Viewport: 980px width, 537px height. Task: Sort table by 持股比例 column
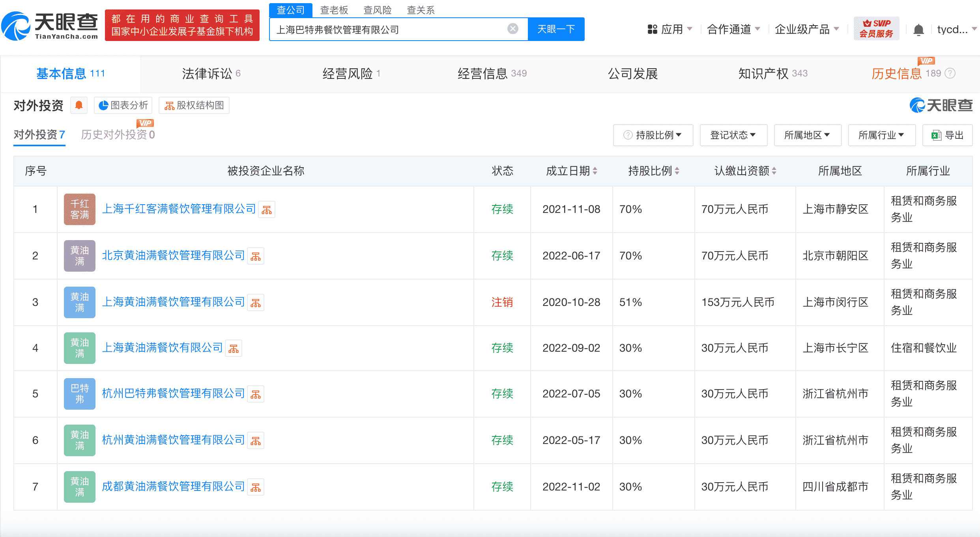click(677, 171)
